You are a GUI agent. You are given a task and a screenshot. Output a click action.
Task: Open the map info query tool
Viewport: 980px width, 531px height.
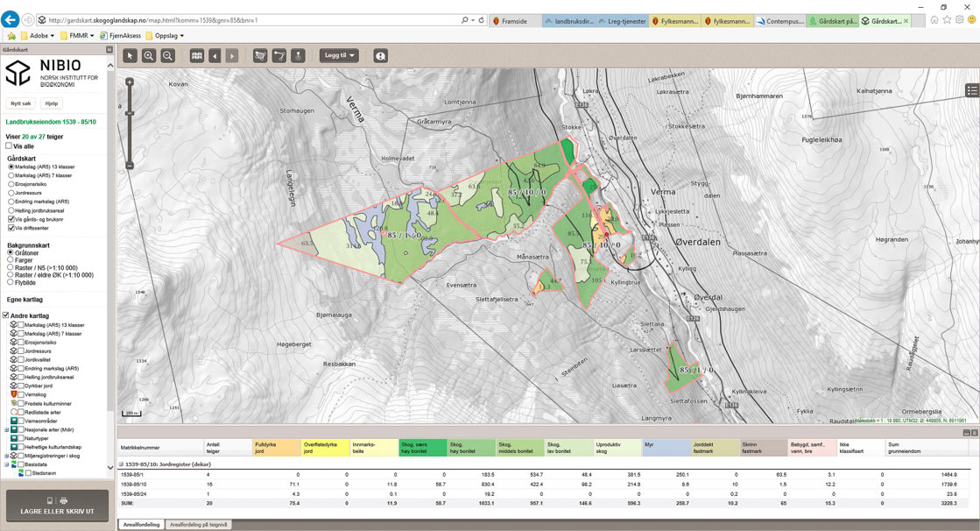click(x=380, y=55)
